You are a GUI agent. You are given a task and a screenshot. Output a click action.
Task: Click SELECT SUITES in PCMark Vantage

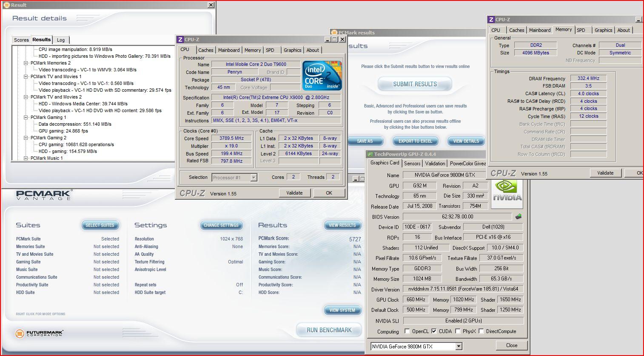pyautogui.click(x=100, y=225)
